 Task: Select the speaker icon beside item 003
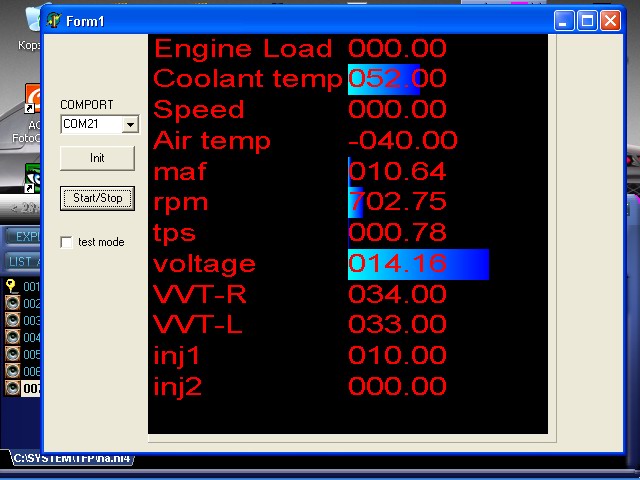(12, 320)
